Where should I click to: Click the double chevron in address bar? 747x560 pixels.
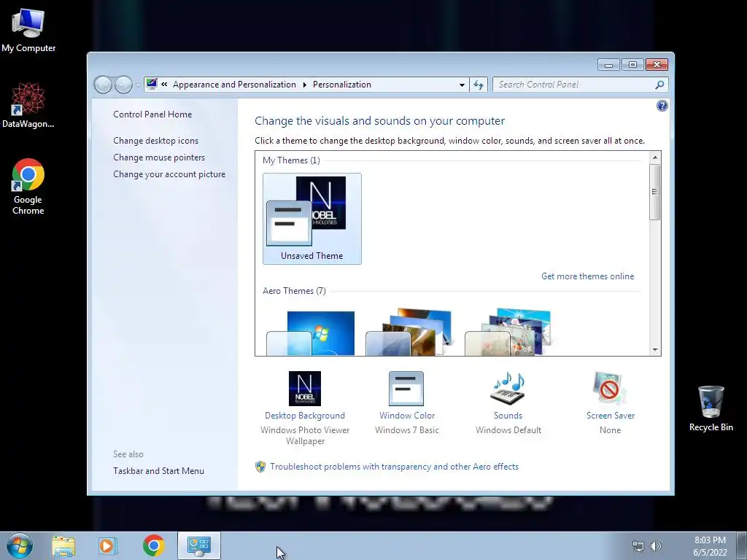click(x=164, y=85)
